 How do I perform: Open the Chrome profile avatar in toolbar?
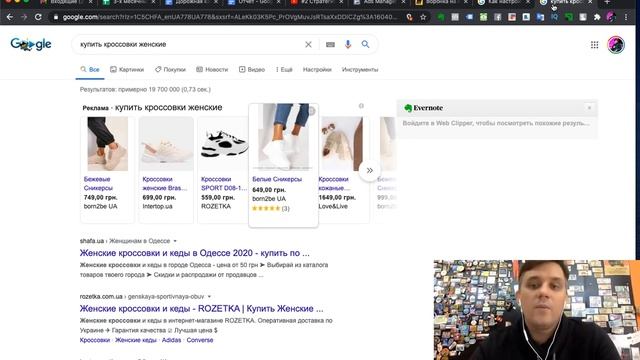pos(611,17)
